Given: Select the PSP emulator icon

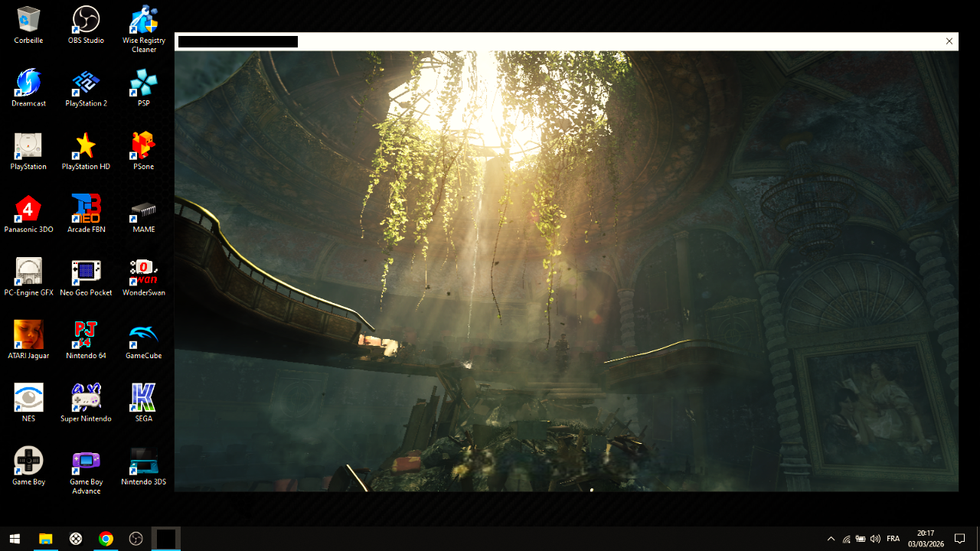Looking at the screenshot, I should click(x=143, y=83).
